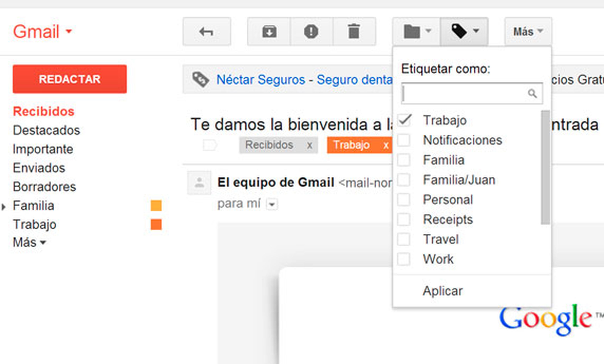Click Trabajo orange color swatch

click(156, 224)
